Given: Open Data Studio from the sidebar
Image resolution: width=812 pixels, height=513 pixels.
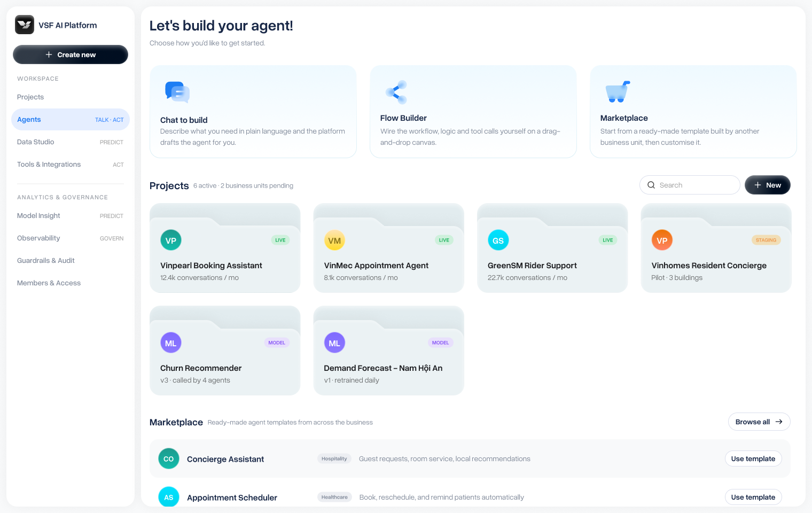Looking at the screenshot, I should 71,142.
